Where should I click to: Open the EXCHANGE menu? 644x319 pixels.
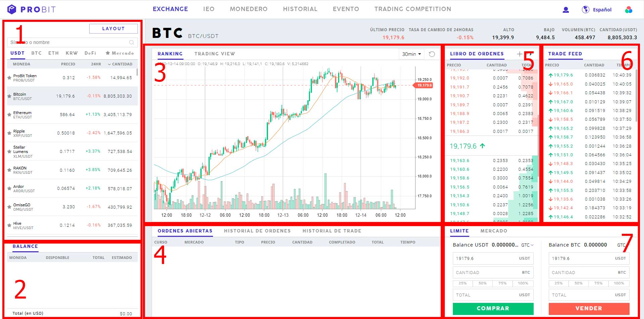170,9
